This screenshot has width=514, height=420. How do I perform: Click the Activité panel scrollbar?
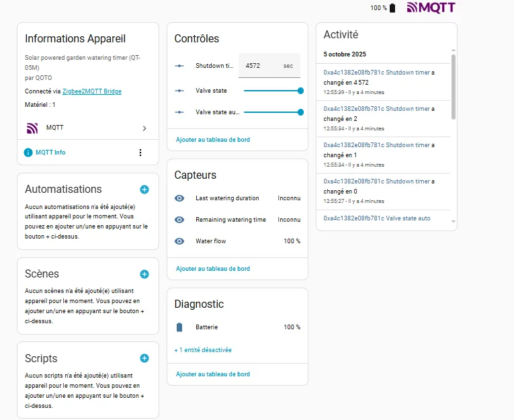click(x=454, y=87)
